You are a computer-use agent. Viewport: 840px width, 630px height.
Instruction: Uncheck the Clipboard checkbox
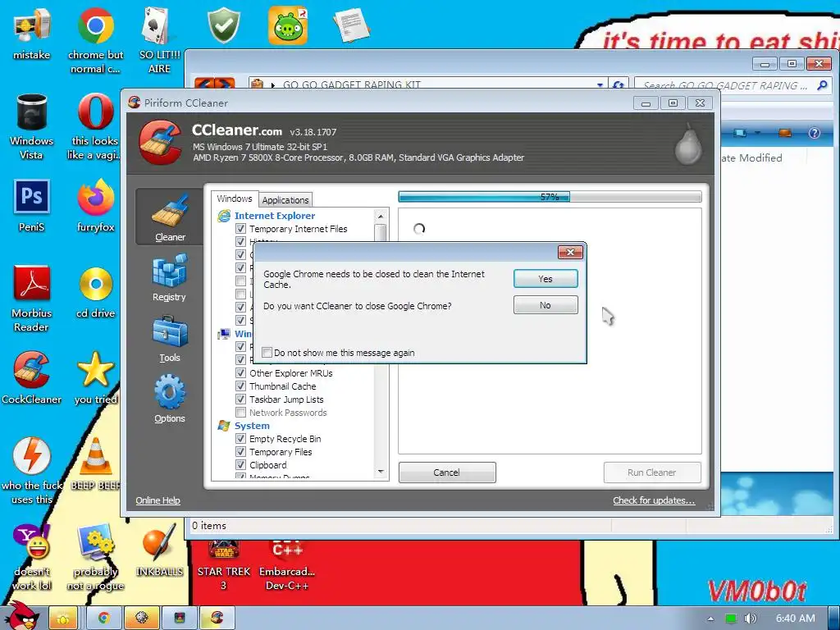(x=240, y=465)
